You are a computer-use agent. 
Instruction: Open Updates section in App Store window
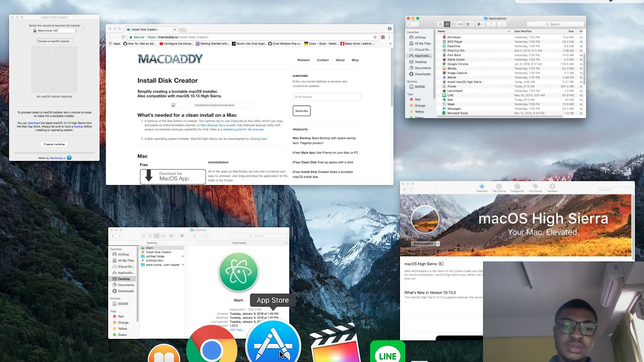[x=552, y=188]
